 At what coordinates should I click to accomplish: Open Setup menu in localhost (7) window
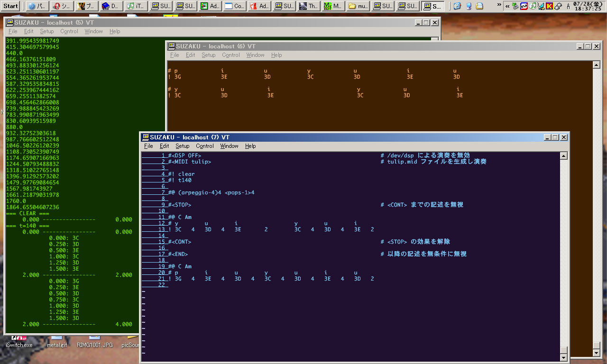182,146
